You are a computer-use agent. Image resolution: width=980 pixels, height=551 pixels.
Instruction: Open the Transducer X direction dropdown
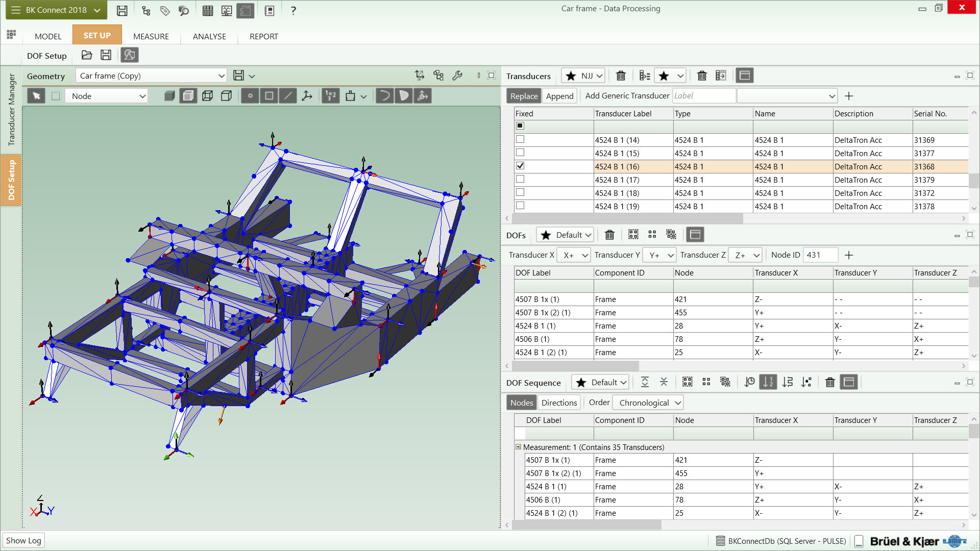pos(574,255)
